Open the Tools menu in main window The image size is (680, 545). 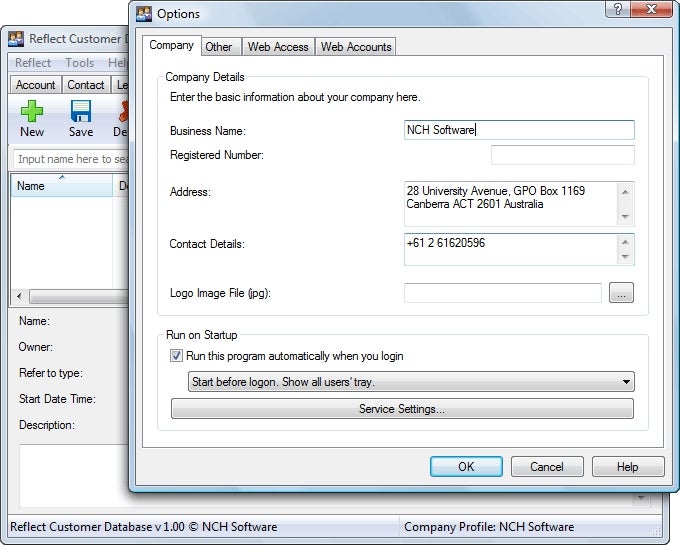point(79,63)
